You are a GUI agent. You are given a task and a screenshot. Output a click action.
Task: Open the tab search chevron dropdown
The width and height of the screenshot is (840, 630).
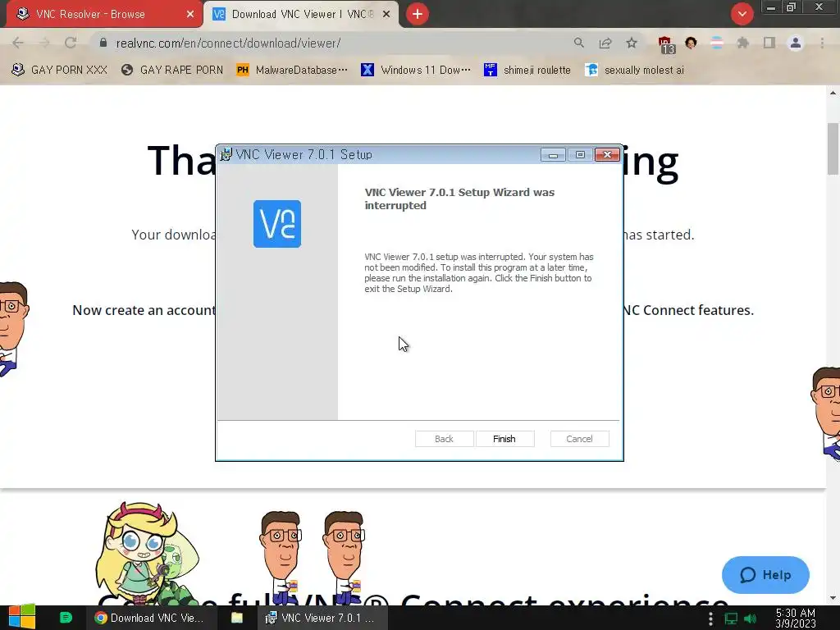pyautogui.click(x=742, y=14)
